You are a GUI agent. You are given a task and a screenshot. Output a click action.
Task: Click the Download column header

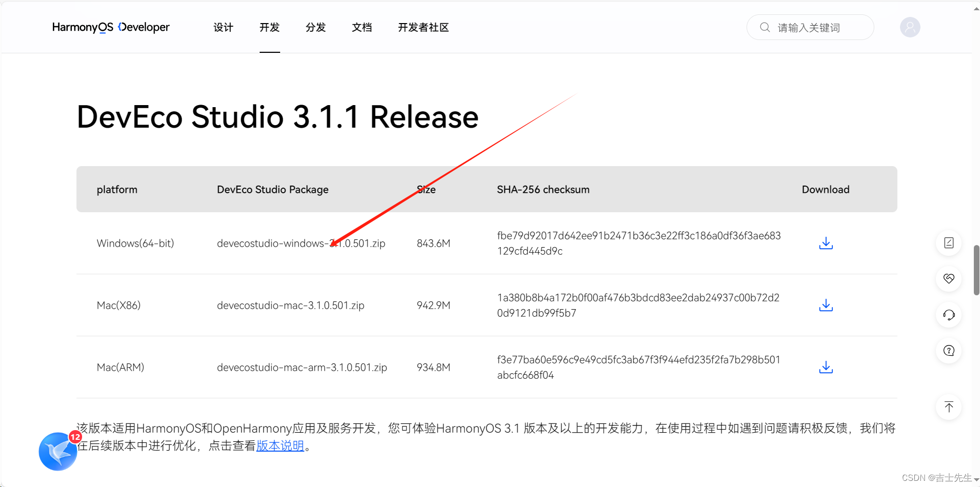(x=826, y=189)
